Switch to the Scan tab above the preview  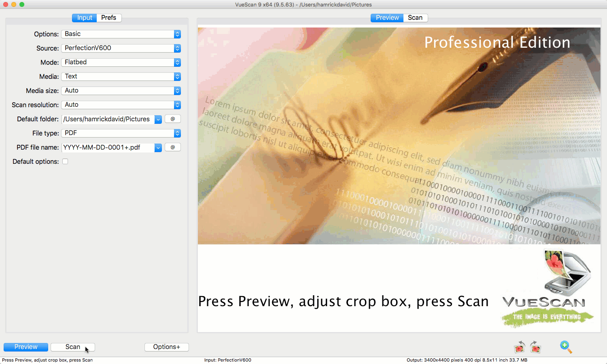(x=415, y=17)
